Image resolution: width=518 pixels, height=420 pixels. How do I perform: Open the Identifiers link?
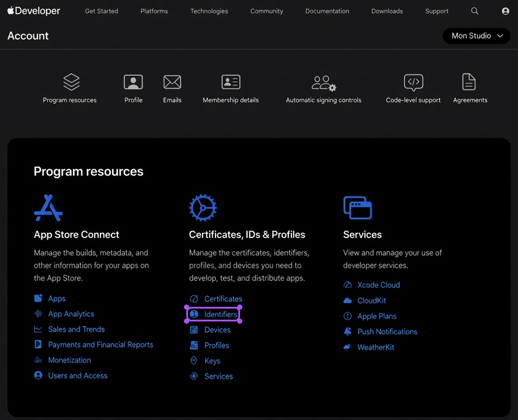[x=221, y=314]
